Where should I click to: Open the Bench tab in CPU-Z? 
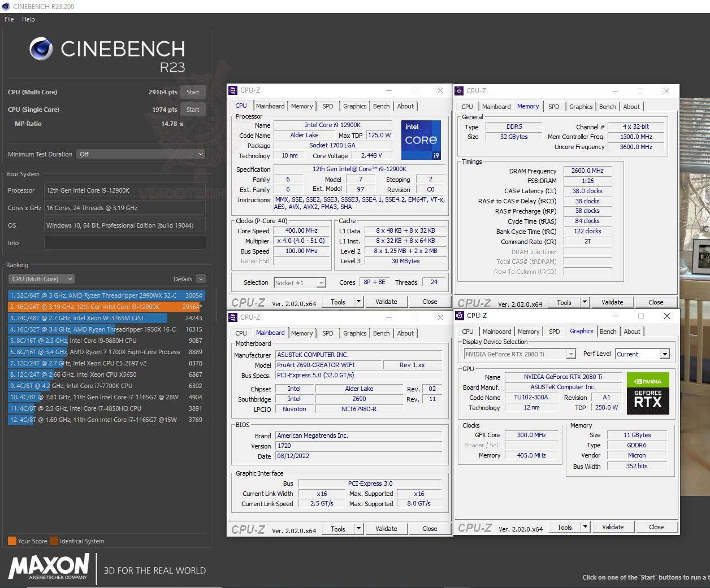381,106
